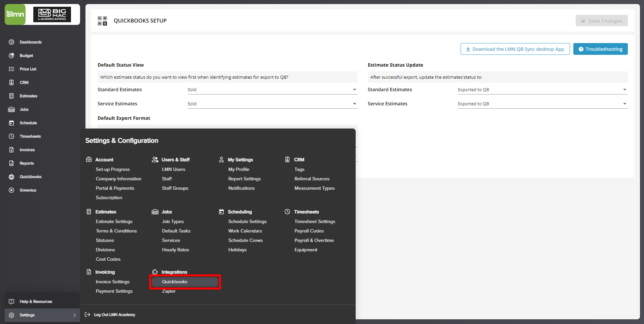Click the QuickBooks Setup calculator icon
This screenshot has height=324, width=644.
(102, 21)
